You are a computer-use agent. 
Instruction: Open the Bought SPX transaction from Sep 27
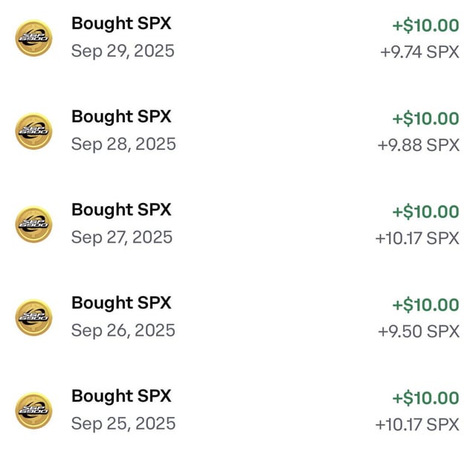[x=121, y=210]
